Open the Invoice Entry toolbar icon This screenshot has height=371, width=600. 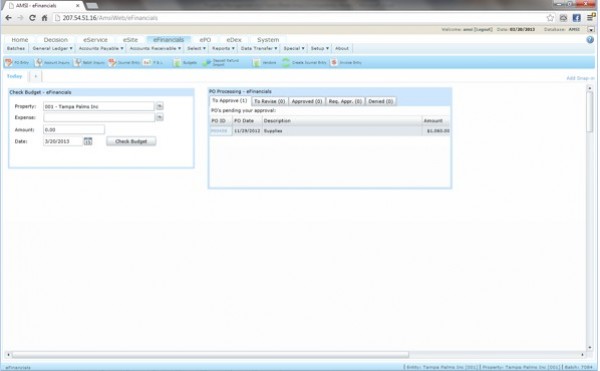pos(346,62)
